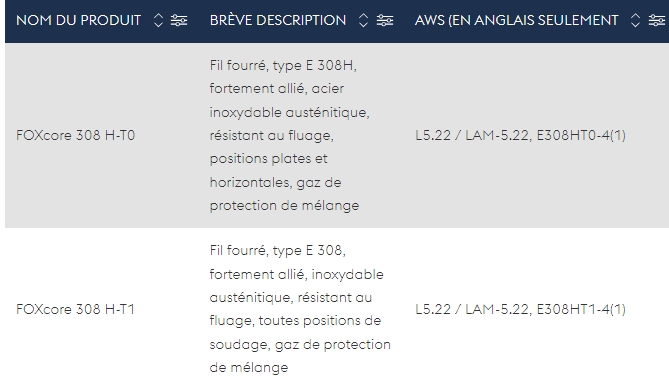The width and height of the screenshot is (669, 385).
Task: Open the FOXcore 308 H-T0 product
Action: [x=76, y=135]
